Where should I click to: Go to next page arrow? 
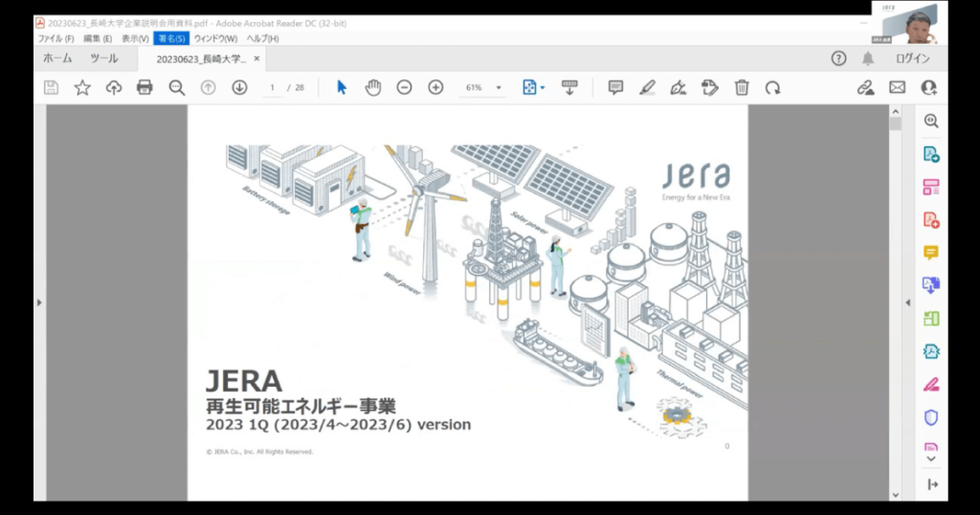(239, 87)
